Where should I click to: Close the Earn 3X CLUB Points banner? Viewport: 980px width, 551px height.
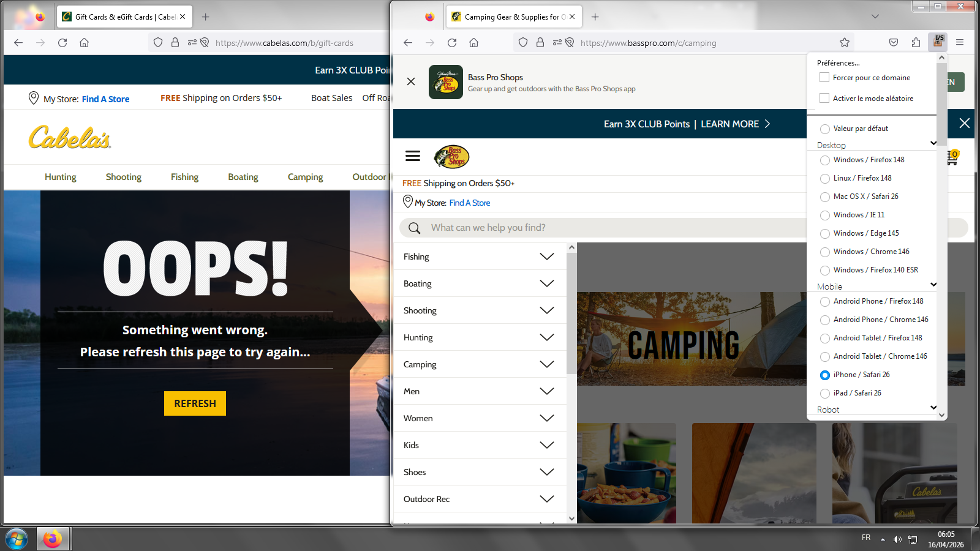(x=964, y=123)
